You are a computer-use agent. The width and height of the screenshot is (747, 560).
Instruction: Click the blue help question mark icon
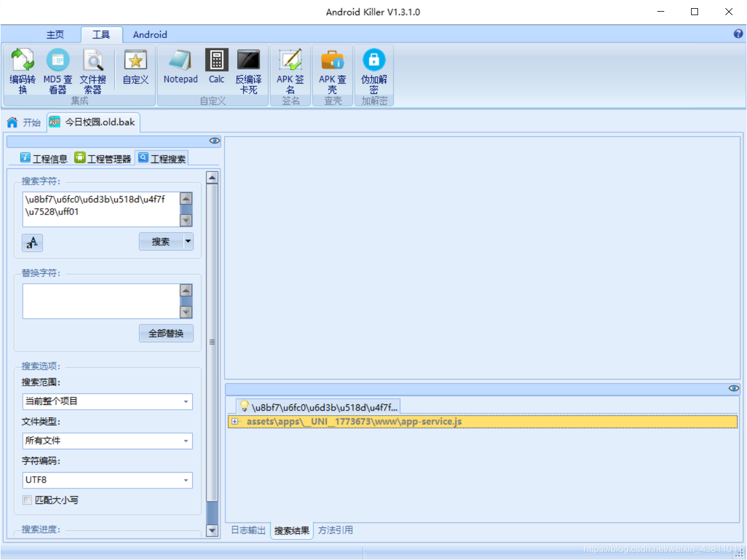coord(738,34)
